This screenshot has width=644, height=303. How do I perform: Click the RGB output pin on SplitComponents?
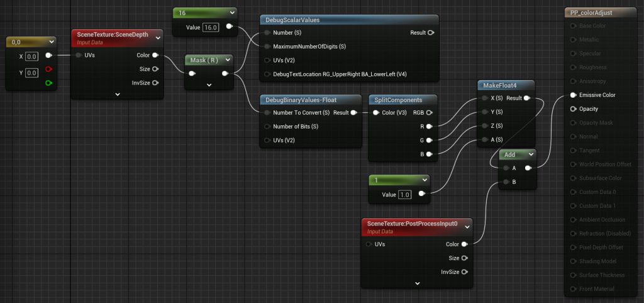(430, 113)
